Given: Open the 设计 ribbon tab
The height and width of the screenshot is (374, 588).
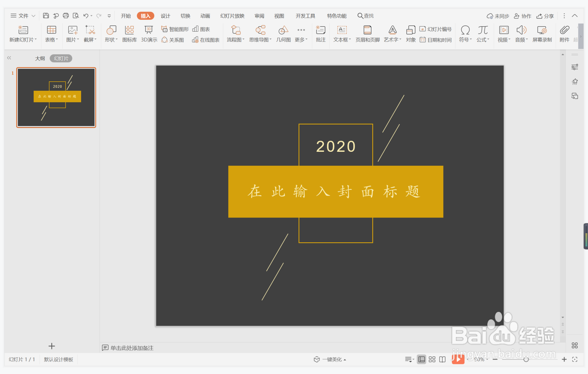Looking at the screenshot, I should [165, 16].
